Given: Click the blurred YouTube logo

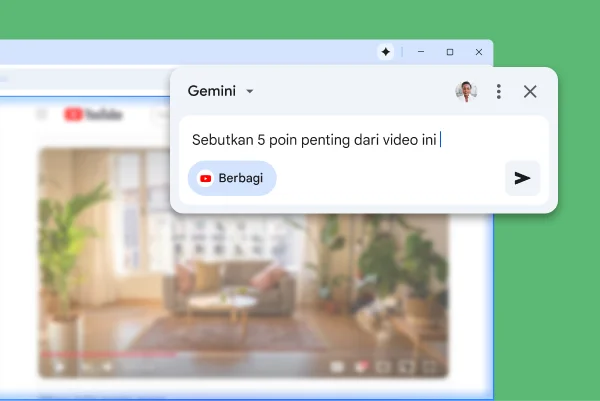Looking at the screenshot, I should (93, 114).
